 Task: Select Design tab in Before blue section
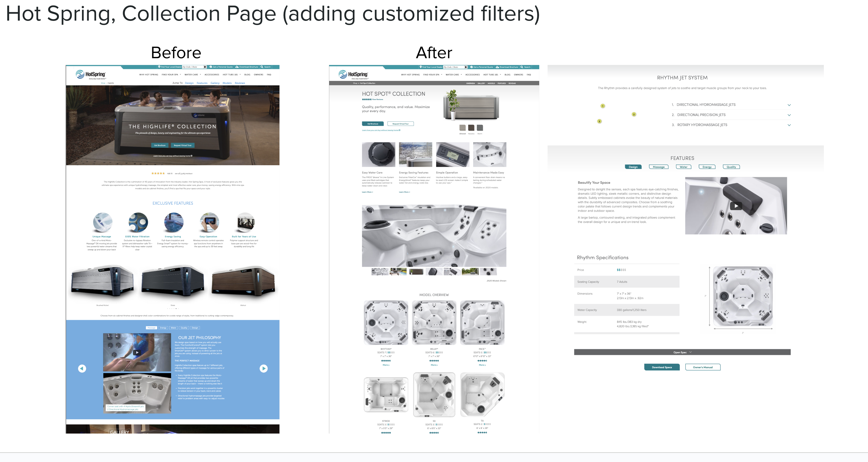[x=195, y=328]
